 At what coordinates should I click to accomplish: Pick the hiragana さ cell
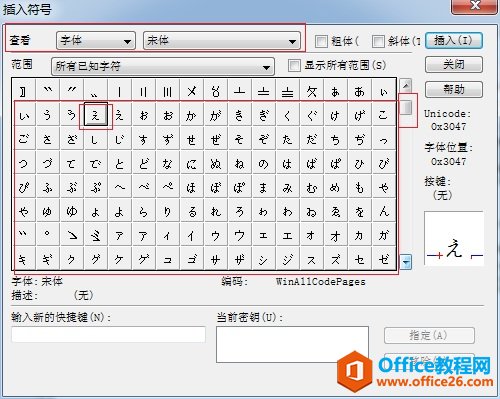coord(47,139)
